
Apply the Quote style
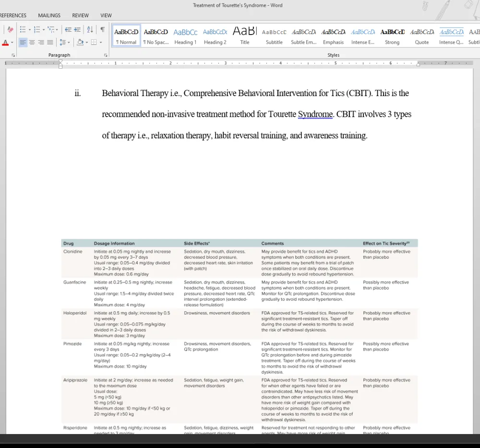[x=422, y=36]
